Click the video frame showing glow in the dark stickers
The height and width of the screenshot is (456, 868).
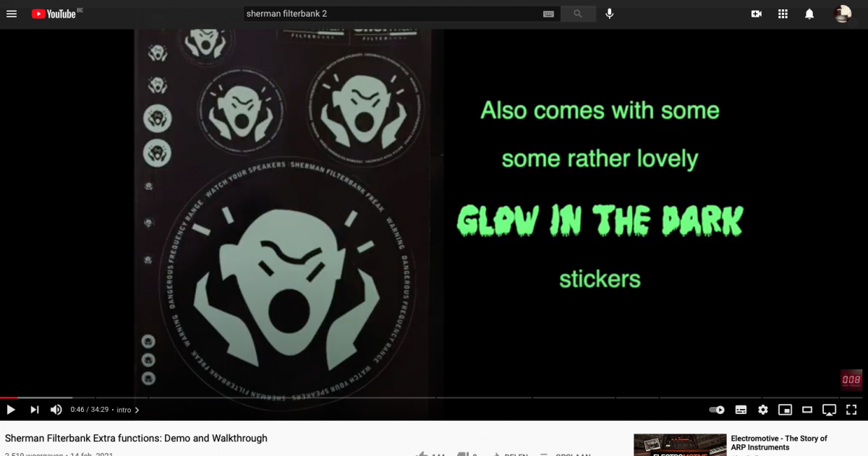[434, 213]
